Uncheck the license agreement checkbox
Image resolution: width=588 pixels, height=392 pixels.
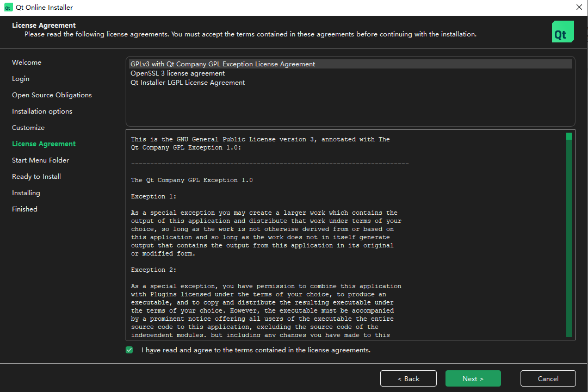click(129, 350)
